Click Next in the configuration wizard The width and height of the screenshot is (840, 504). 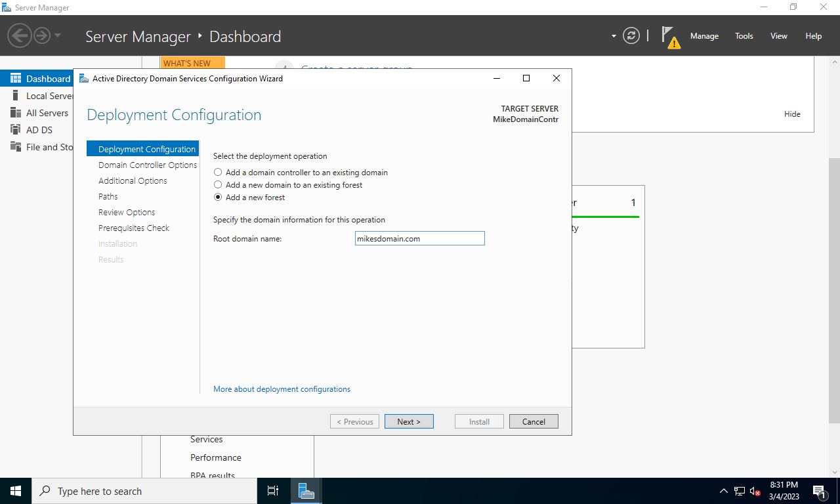[409, 421]
